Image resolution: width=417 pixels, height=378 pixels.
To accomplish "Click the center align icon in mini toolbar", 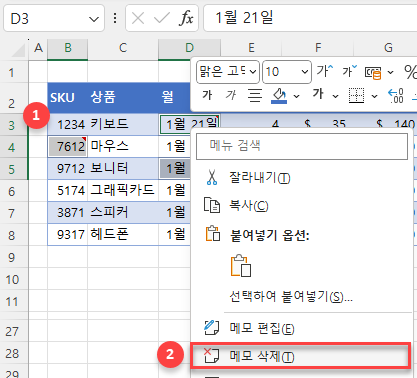I will pos(255,96).
